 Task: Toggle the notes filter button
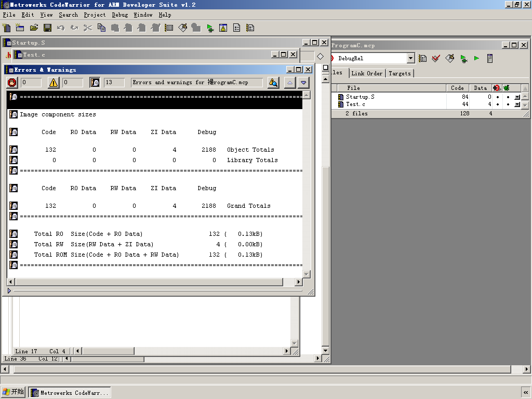(95, 83)
